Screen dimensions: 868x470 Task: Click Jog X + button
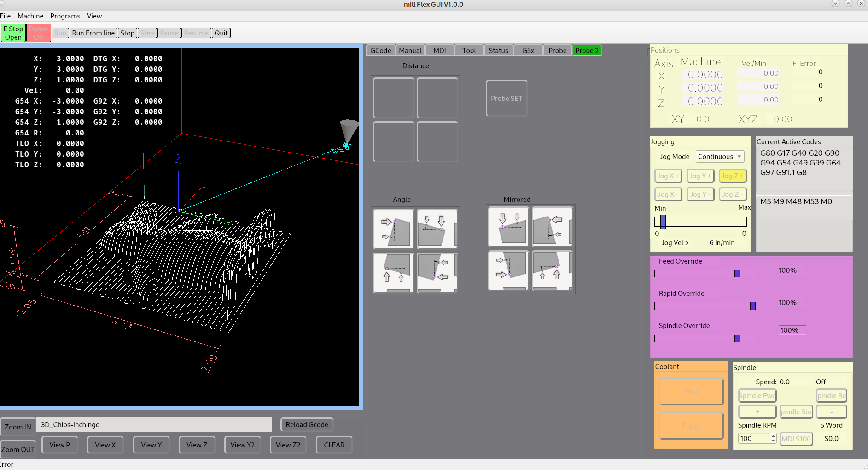click(668, 176)
